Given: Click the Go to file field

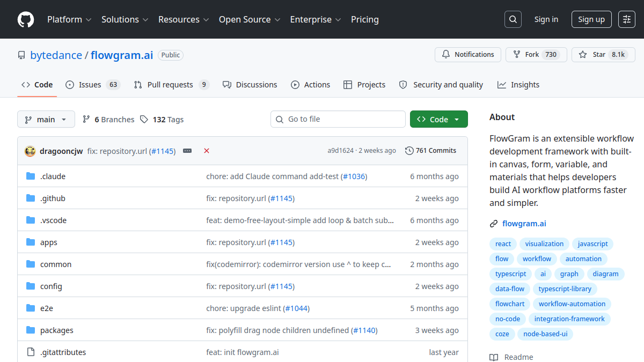Looking at the screenshot, I should tap(338, 119).
